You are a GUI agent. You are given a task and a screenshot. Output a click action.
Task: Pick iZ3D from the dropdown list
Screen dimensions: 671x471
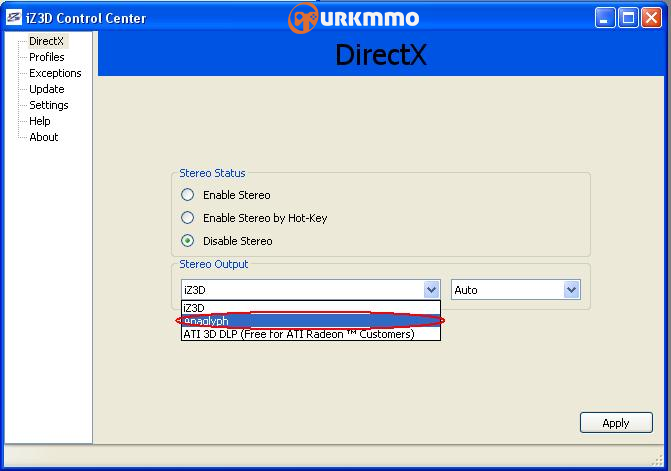(x=311, y=308)
